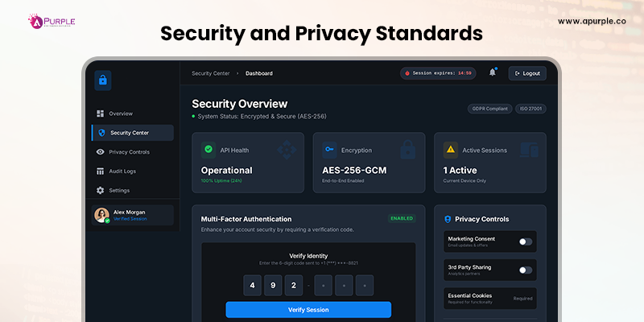Click the Alex Morgan profile card
644x322 pixels.
132,215
